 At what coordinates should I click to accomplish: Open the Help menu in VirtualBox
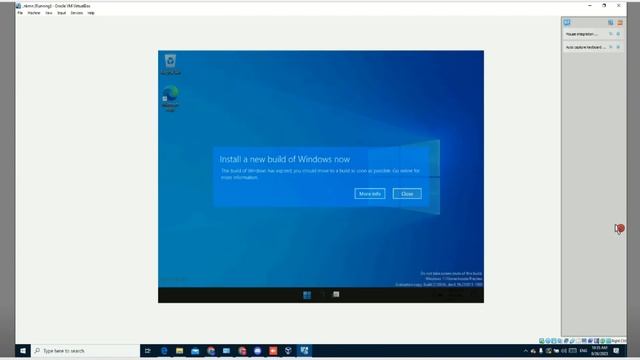[x=91, y=13]
